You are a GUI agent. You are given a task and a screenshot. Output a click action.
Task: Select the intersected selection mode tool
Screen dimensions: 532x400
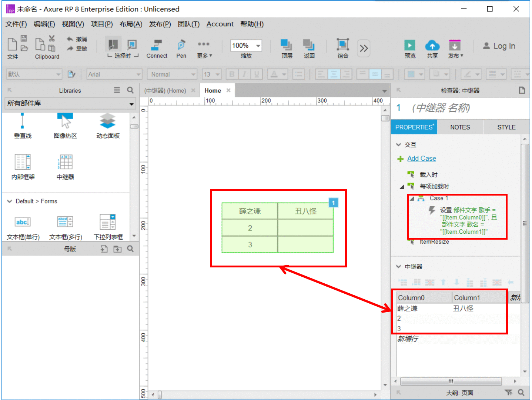113,45
